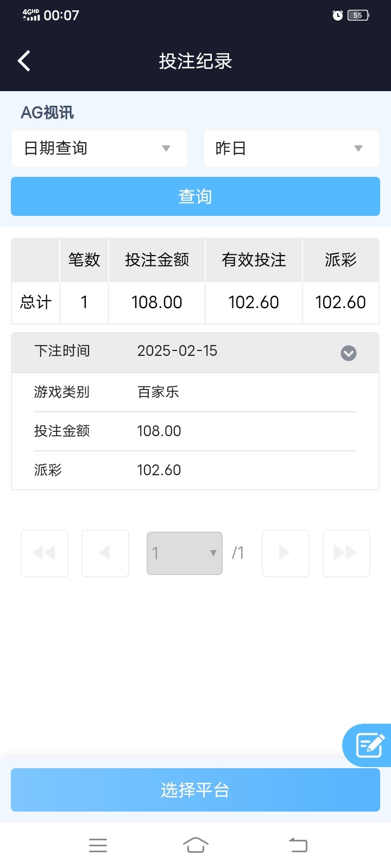Go to first page of records
This screenshot has height=868, width=391.
coord(45,553)
